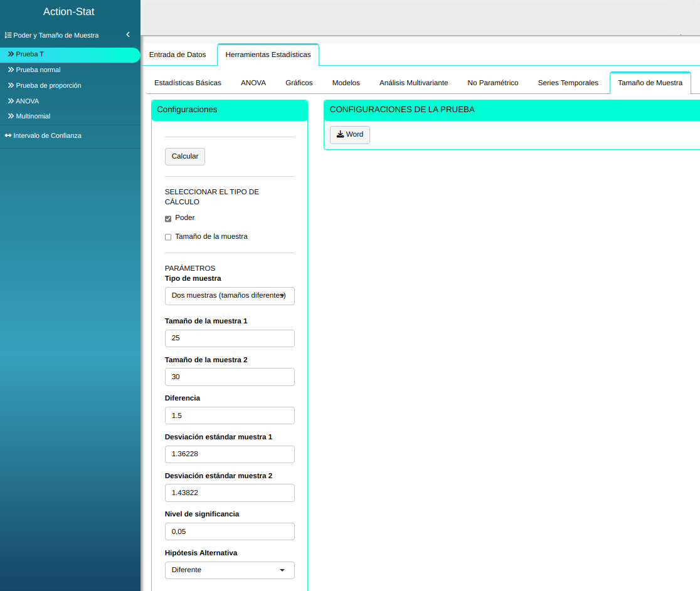Select Prueba normal in the sidebar

tap(38, 70)
